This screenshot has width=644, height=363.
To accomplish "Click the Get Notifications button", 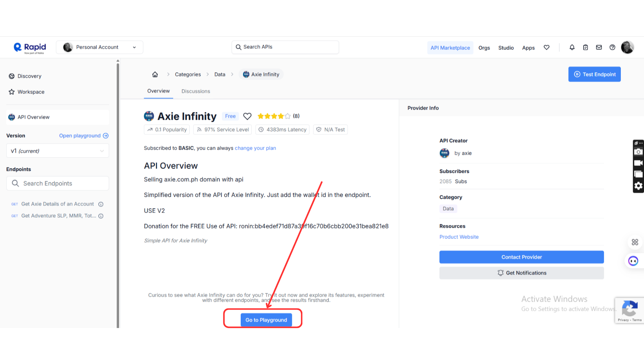I will [521, 273].
